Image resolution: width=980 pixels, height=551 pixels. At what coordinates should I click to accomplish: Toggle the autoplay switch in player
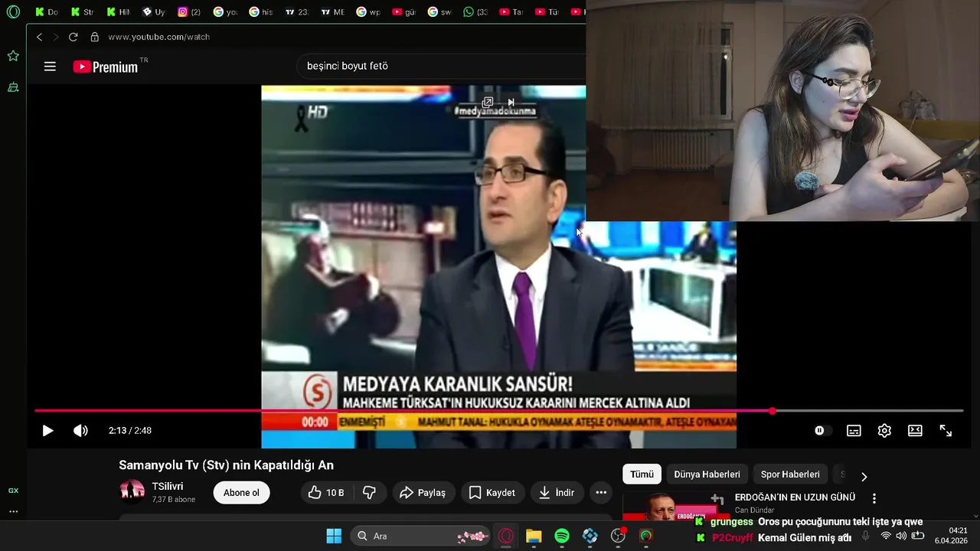[822, 431]
